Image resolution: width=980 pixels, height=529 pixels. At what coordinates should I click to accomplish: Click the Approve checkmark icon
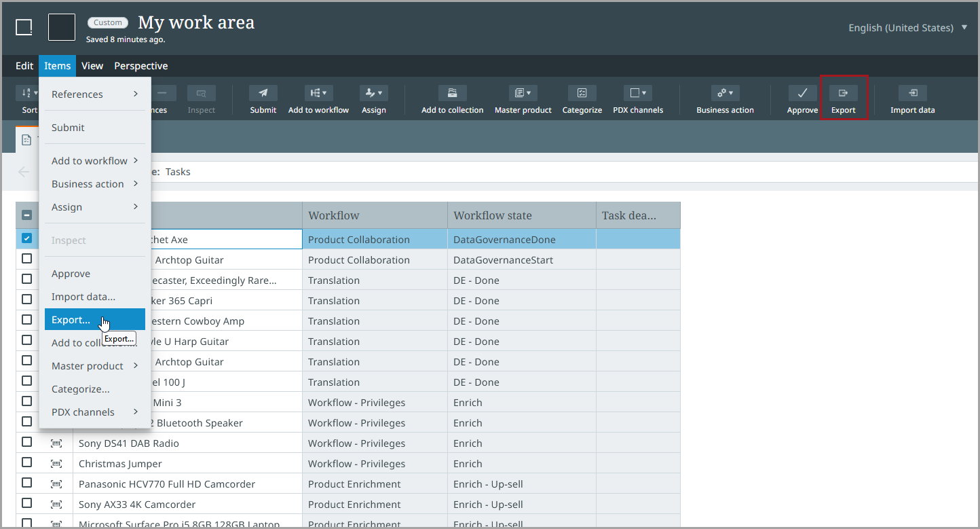(802, 94)
